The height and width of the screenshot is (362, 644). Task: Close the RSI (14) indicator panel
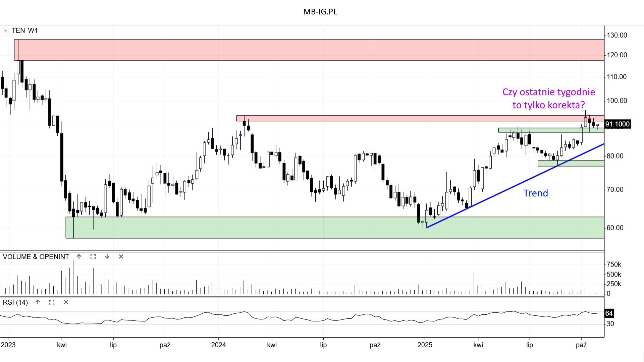tap(66, 302)
